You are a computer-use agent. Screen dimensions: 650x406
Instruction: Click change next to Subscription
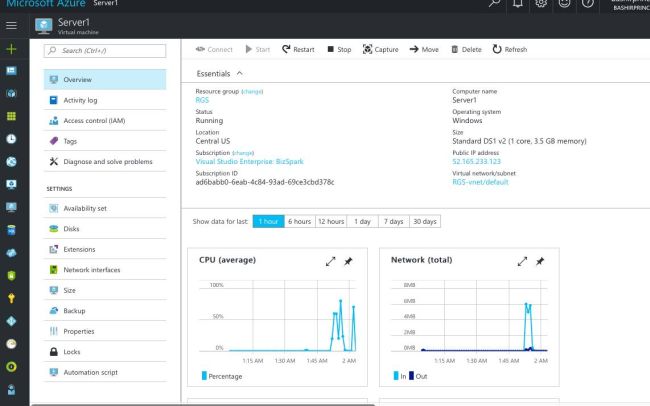click(243, 153)
